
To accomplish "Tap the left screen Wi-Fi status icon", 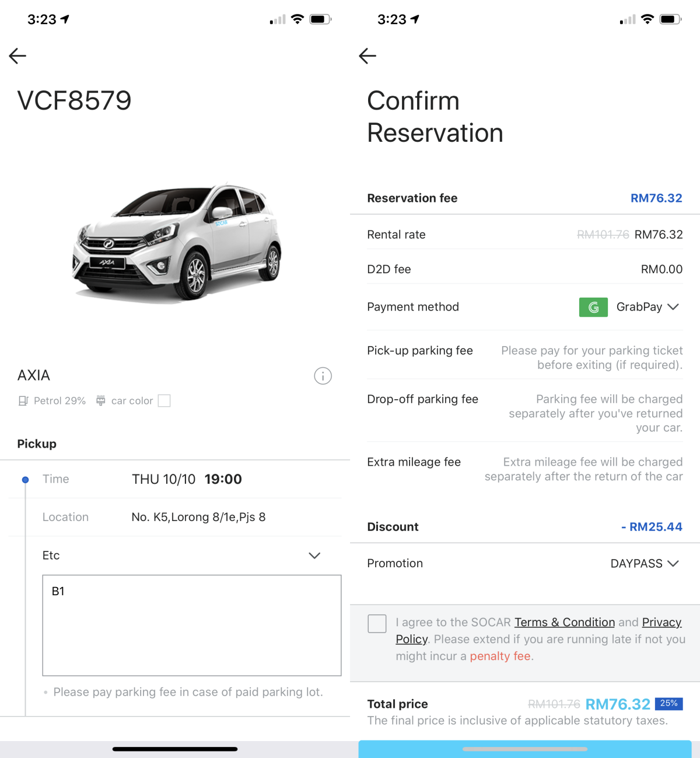I will 297,19.
